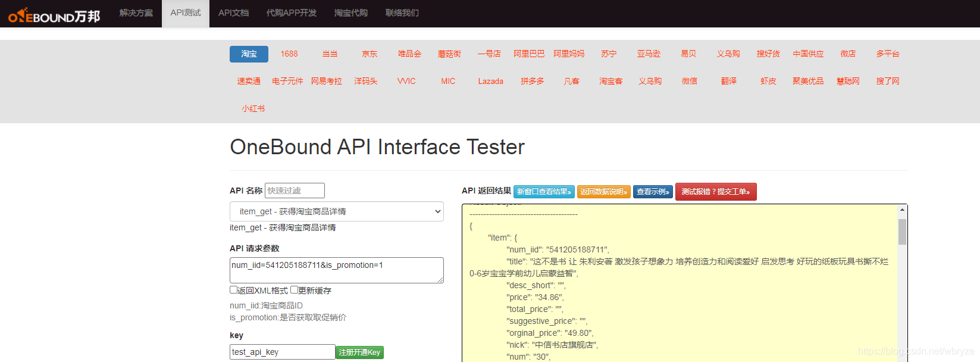Click the green 注册开通Key button

(359, 352)
